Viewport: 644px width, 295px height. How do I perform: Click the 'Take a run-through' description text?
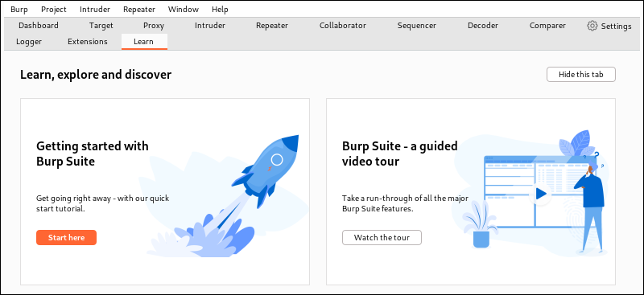tap(406, 203)
